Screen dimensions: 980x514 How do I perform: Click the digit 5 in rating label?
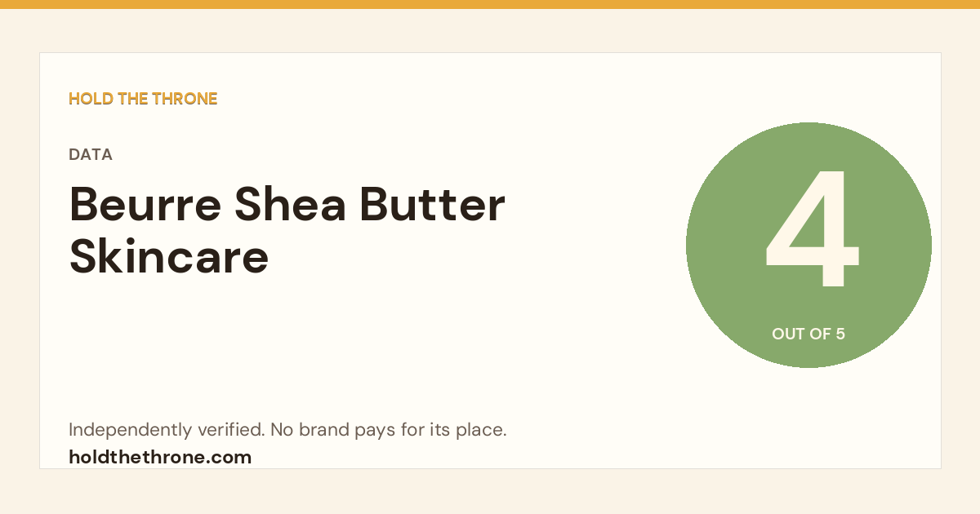click(x=840, y=334)
